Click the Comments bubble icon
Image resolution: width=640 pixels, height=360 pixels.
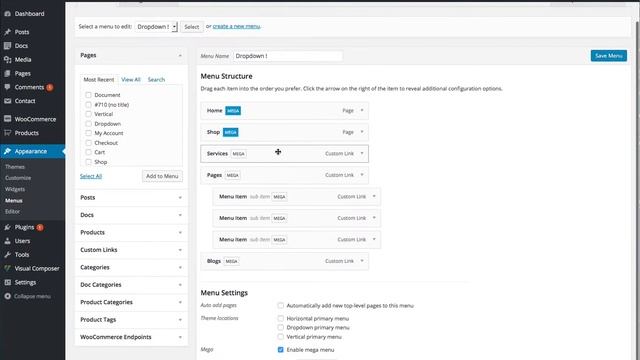pyautogui.click(x=7, y=87)
